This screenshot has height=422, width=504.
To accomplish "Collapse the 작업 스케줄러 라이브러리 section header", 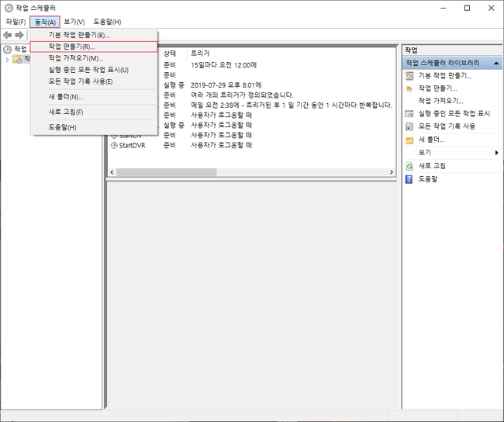I will [x=495, y=62].
